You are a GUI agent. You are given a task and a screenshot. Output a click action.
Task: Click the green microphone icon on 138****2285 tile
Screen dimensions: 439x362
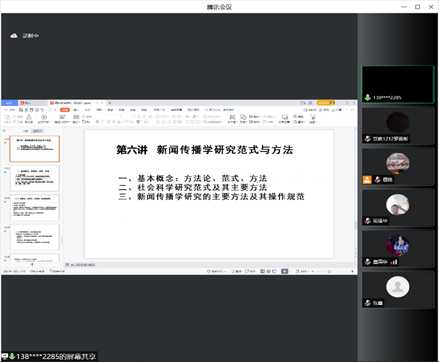click(368, 97)
